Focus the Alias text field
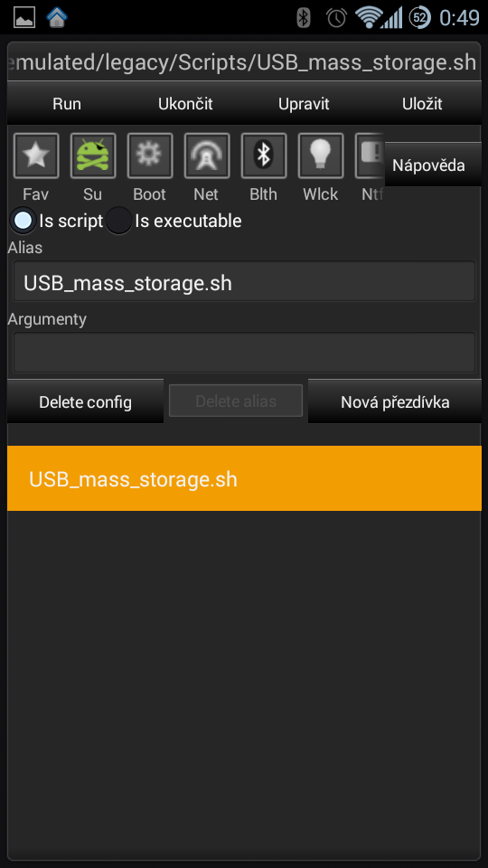The image size is (488, 868). (244, 281)
